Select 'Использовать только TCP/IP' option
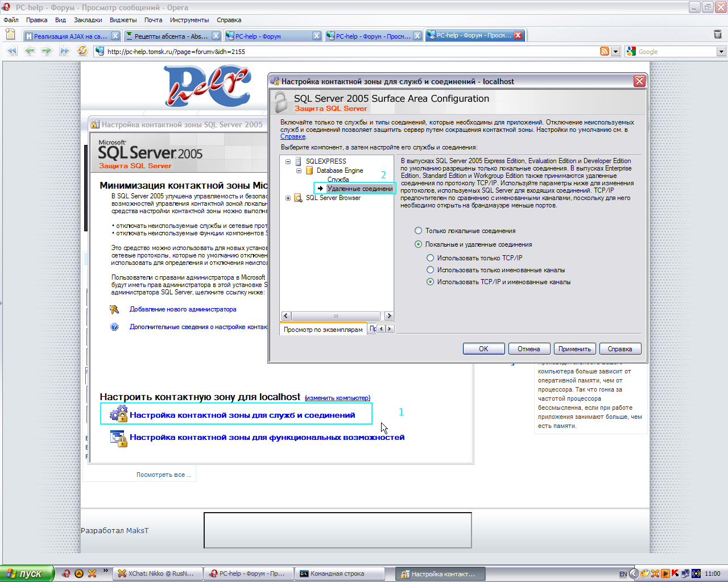 click(x=431, y=258)
